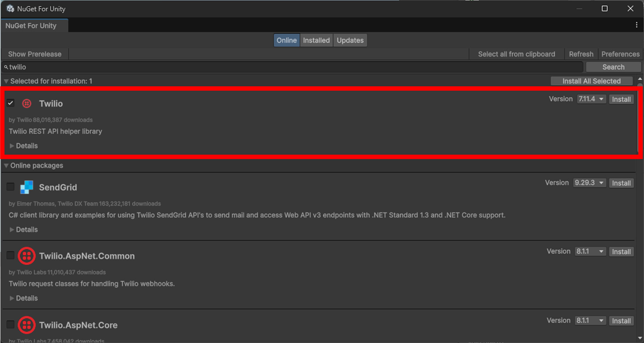Click the Twilio.AspNet.Core logo icon

27,325
